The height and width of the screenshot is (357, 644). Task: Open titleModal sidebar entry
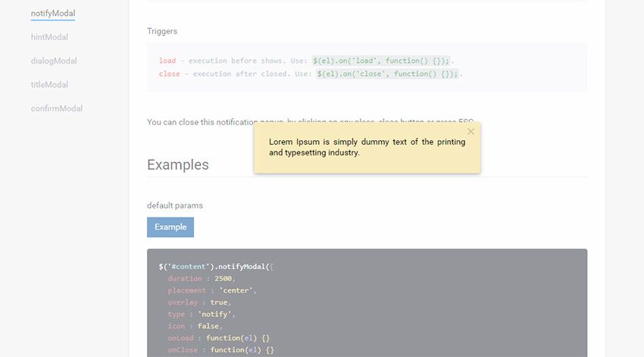(x=49, y=85)
